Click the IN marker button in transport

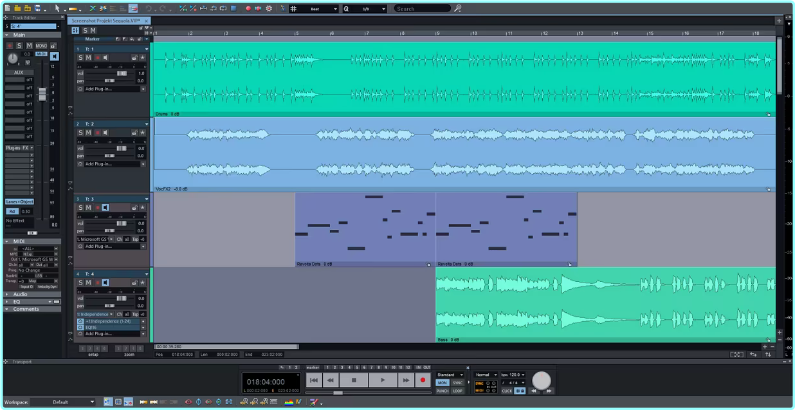pyautogui.click(x=419, y=367)
